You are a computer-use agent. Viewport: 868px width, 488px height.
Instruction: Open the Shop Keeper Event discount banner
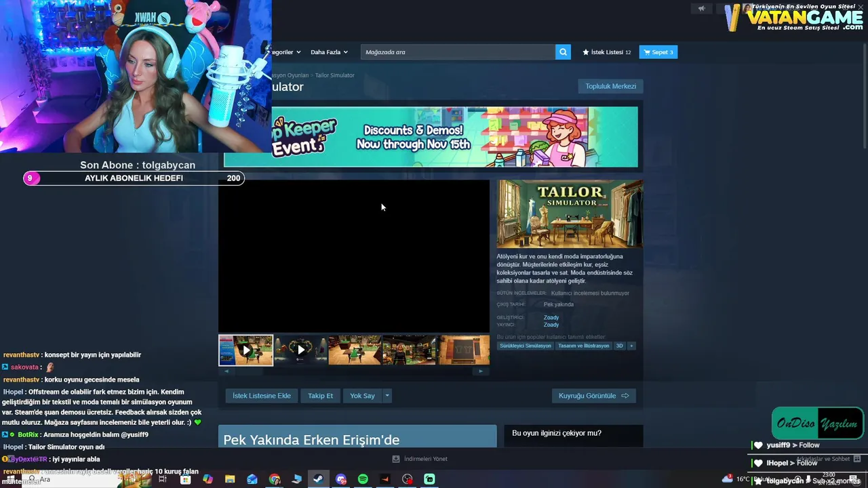tap(431, 137)
